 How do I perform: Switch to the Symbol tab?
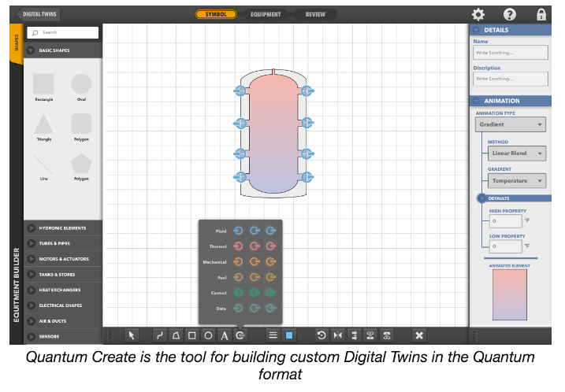216,14
